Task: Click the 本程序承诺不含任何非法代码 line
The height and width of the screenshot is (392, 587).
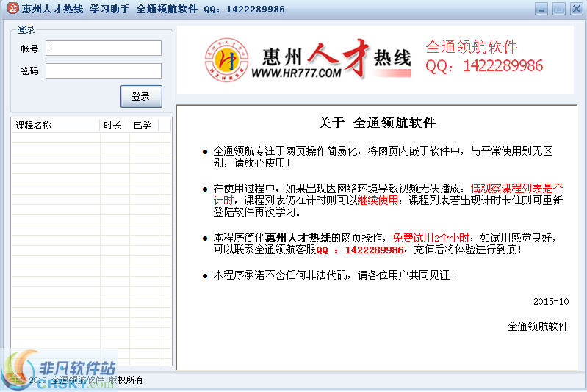Action: (x=334, y=275)
